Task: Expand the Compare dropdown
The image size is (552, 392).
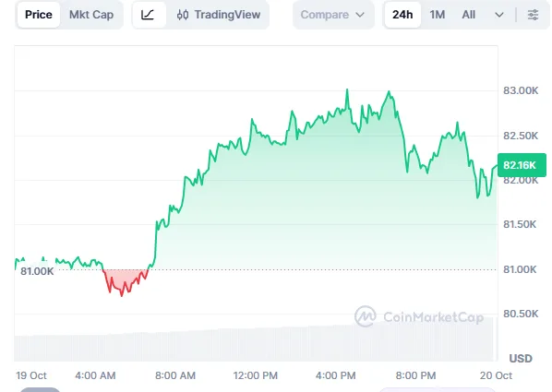Action: [x=333, y=15]
